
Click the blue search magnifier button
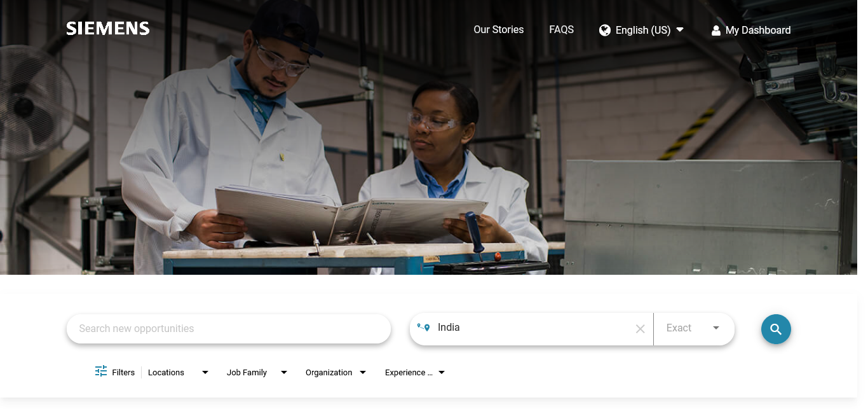point(776,329)
